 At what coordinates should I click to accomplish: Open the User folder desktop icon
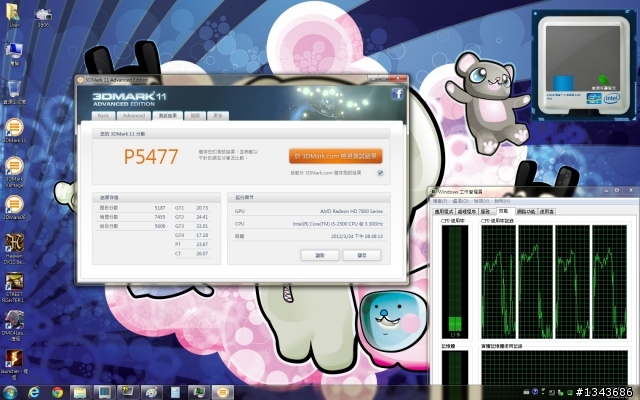coord(13,14)
